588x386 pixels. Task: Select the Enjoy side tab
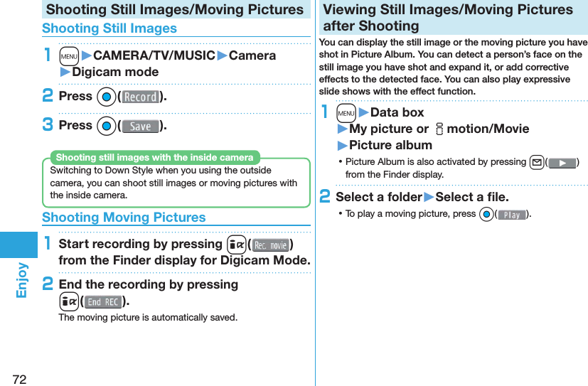pyautogui.click(x=19, y=279)
